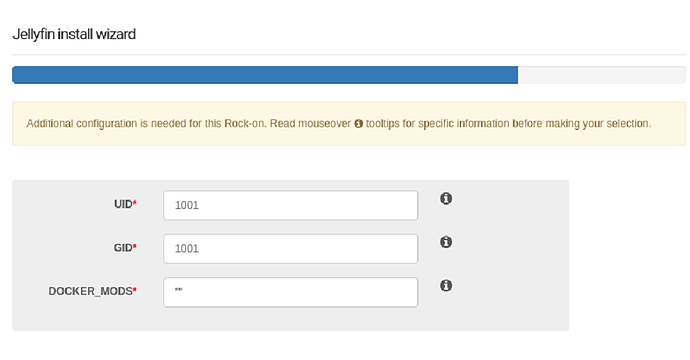
Task: Click the info icon beside DOCKER_MODS field
Action: tap(446, 286)
